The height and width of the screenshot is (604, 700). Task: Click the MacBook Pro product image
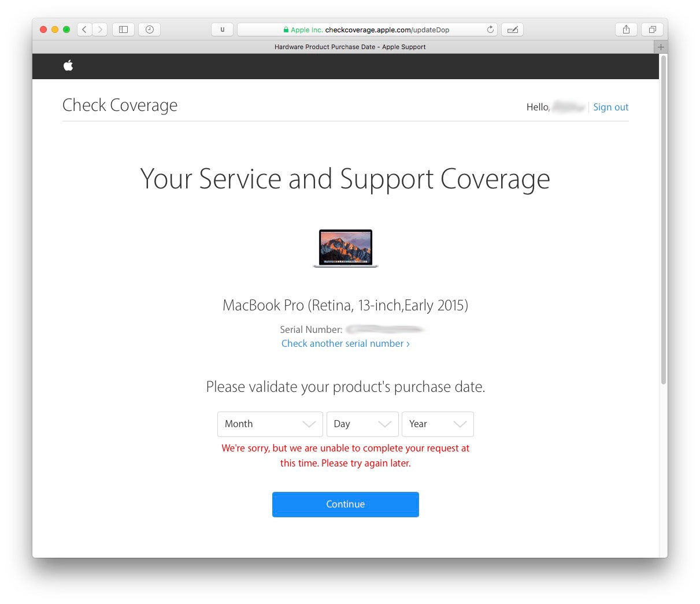pyautogui.click(x=346, y=249)
